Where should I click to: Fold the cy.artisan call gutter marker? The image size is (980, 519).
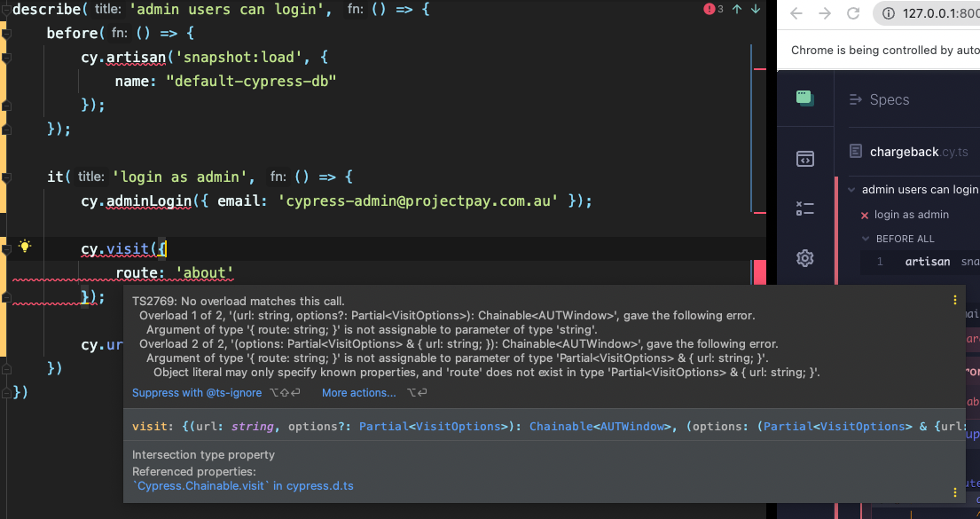(5, 57)
